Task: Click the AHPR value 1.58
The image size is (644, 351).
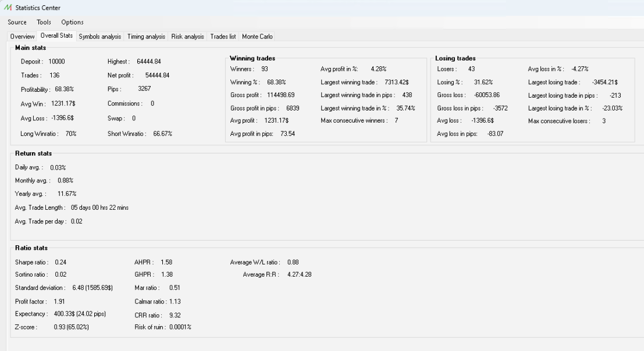Action: (x=166, y=263)
